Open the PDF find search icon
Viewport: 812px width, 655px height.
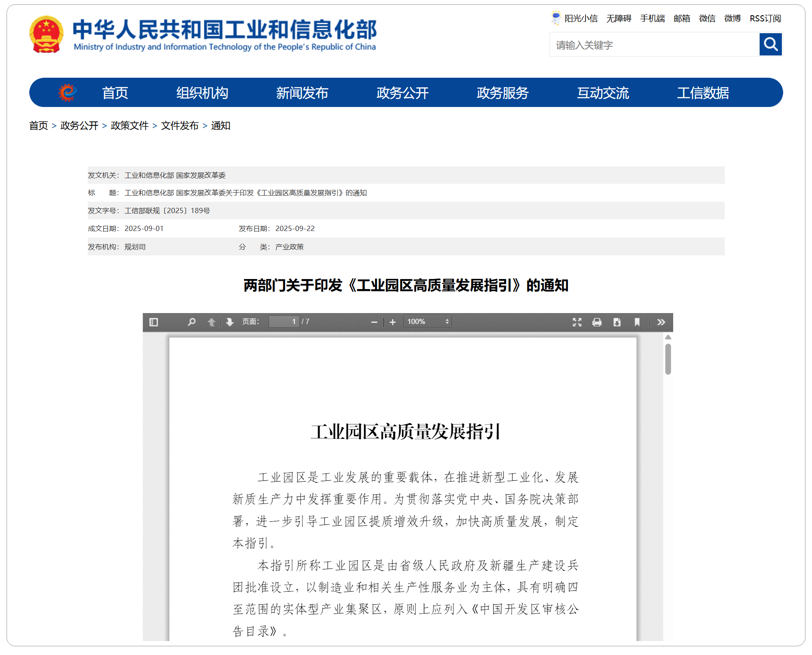191,322
